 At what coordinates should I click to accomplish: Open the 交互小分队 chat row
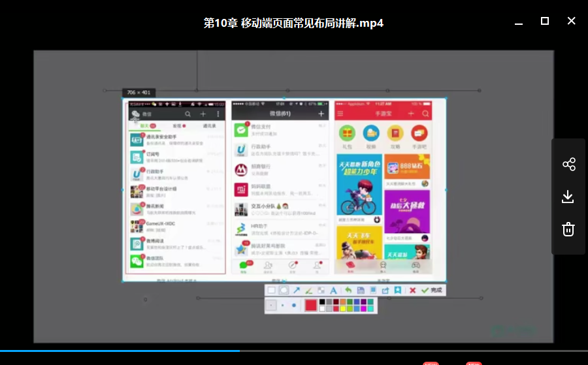click(x=280, y=210)
